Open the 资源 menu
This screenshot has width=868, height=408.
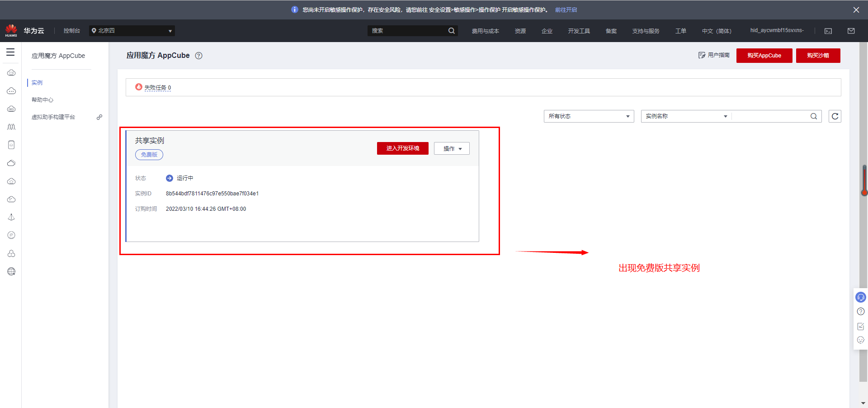[520, 31]
